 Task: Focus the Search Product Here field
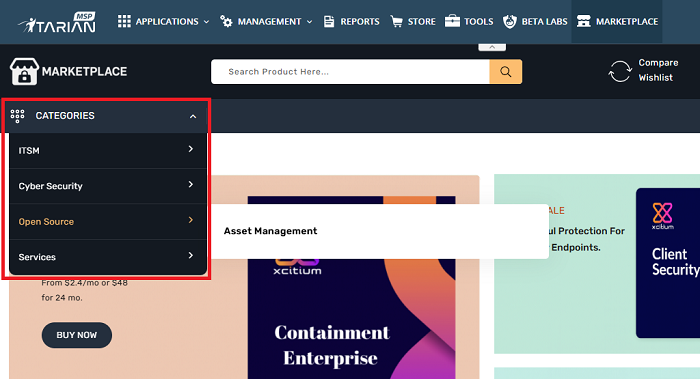350,71
